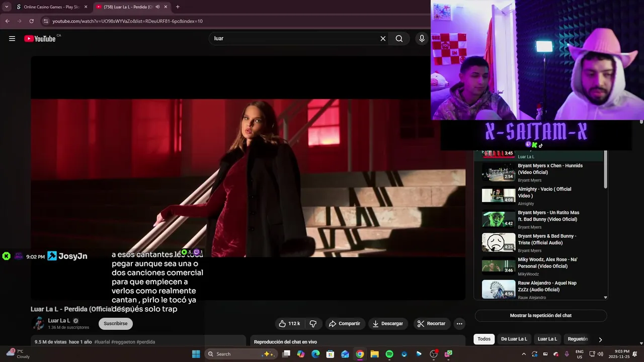Clear the search box text

click(x=383, y=39)
